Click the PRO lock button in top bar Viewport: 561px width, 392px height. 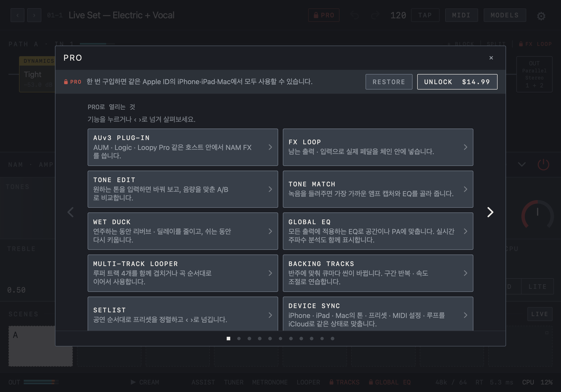[323, 15]
